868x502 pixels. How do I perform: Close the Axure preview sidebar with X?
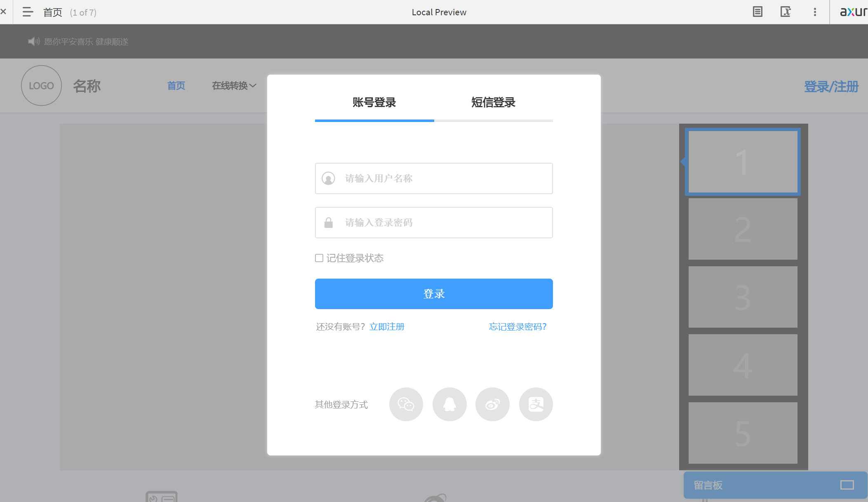click(3, 12)
